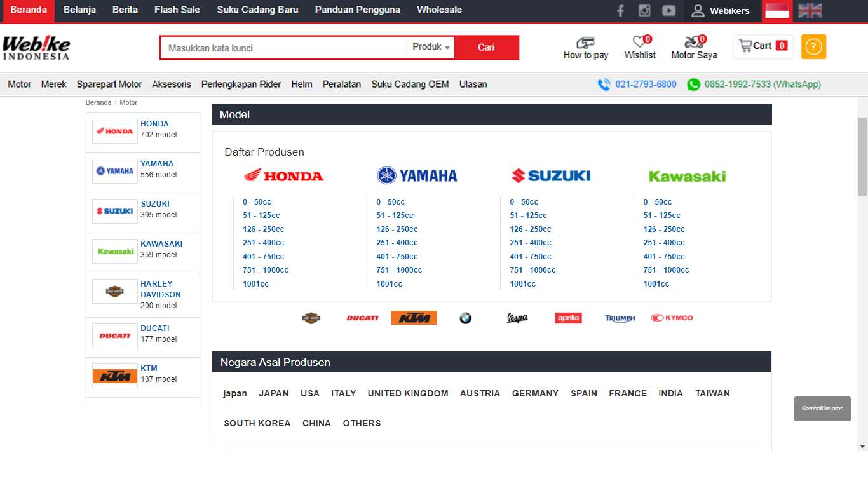Image resolution: width=868 pixels, height=488 pixels.
Task: Click Kembali ke atas button
Action: (822, 409)
